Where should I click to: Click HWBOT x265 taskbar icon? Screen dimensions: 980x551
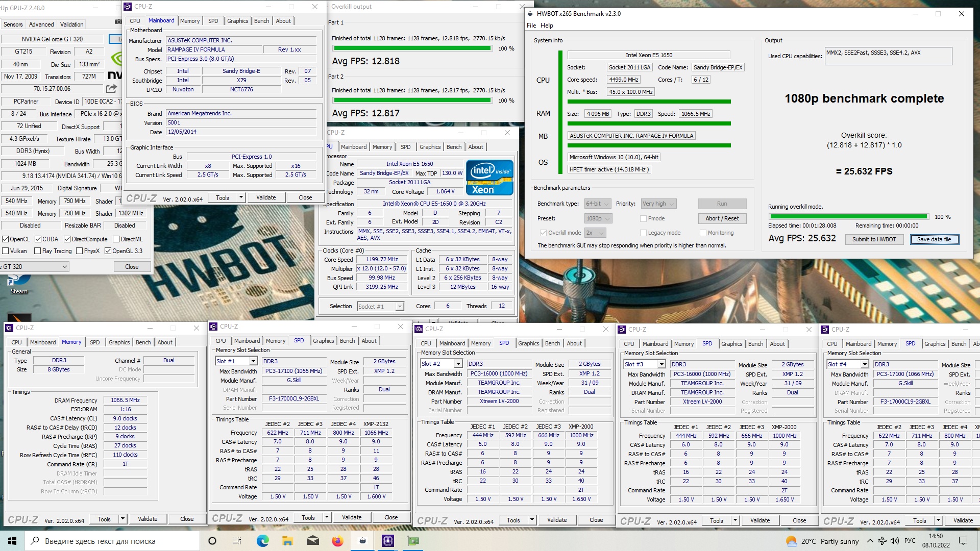[363, 541]
